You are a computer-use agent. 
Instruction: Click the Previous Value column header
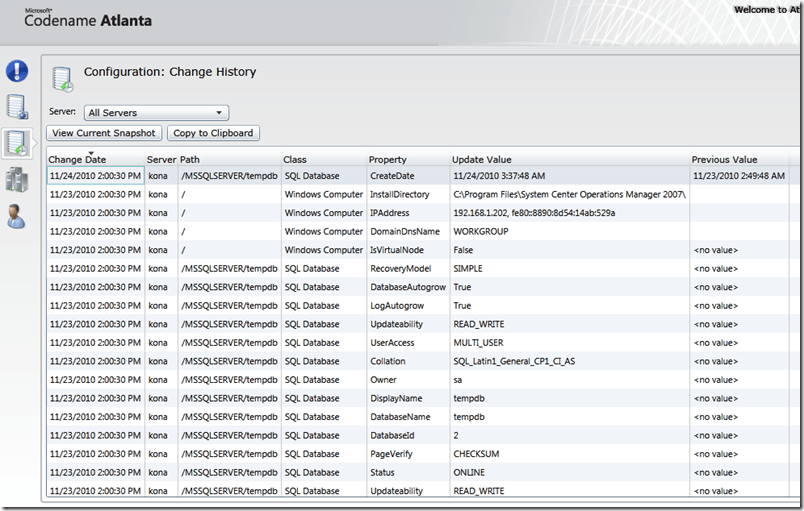pyautogui.click(x=725, y=160)
